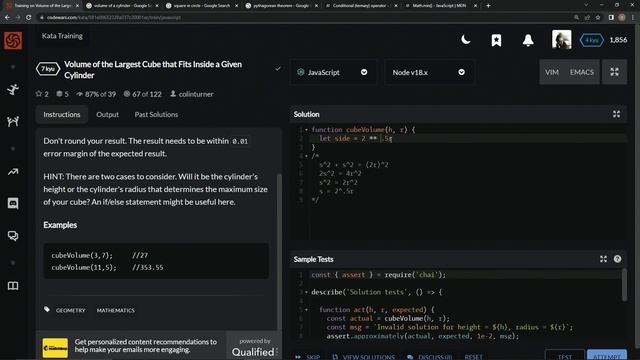Enable EMACS editor mode
This screenshot has width=640, height=360.
coord(582,72)
